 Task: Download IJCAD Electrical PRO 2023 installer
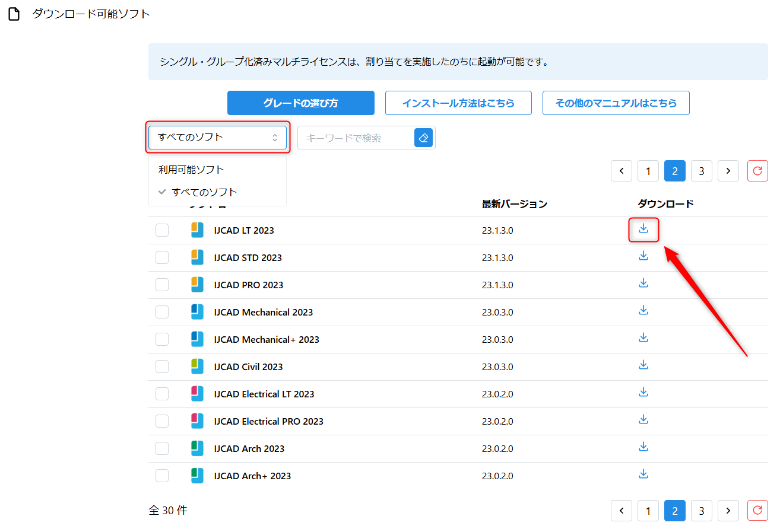click(x=643, y=419)
